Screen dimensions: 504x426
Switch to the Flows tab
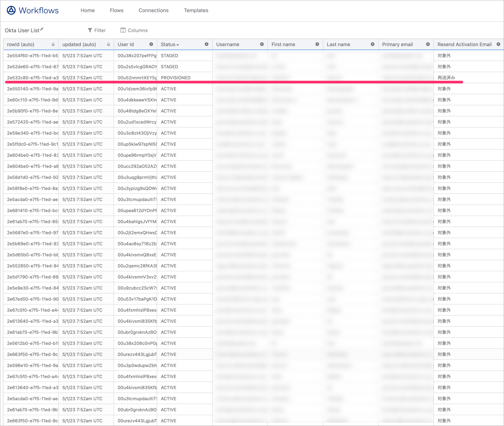click(116, 10)
